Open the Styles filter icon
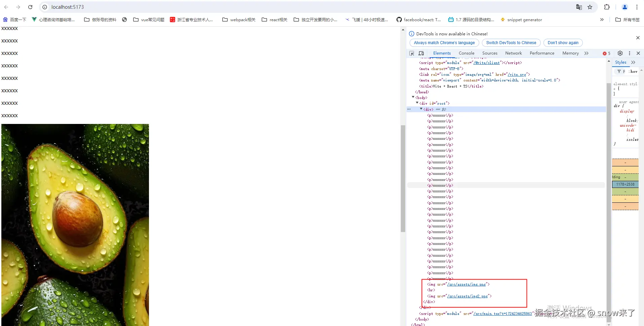This screenshot has height=326, width=644. (619, 71)
